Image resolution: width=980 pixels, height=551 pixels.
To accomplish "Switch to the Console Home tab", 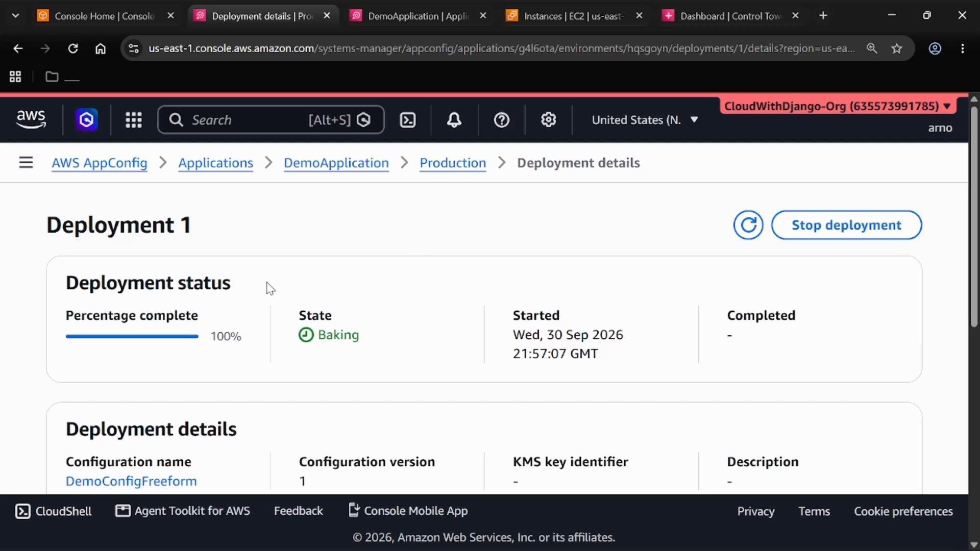I will [104, 16].
